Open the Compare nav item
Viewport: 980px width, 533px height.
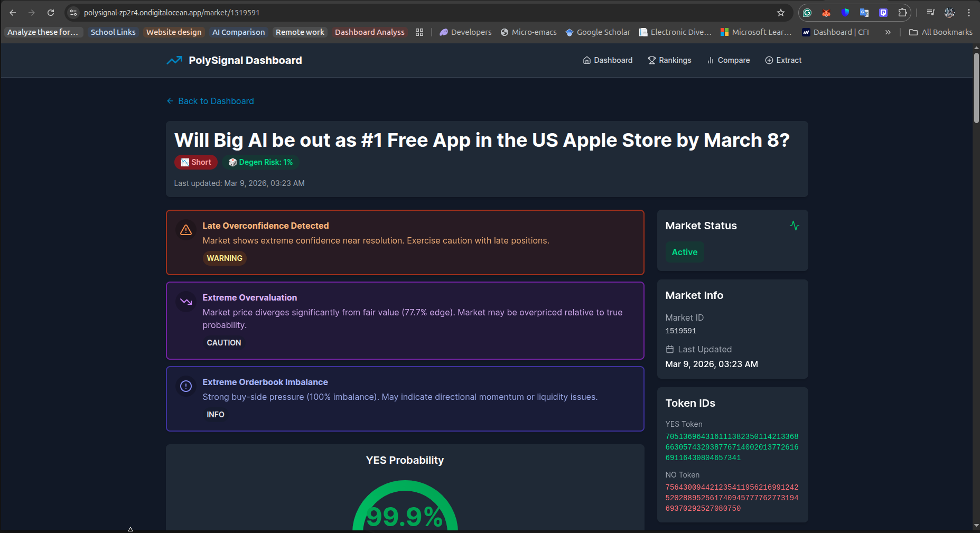pos(728,60)
